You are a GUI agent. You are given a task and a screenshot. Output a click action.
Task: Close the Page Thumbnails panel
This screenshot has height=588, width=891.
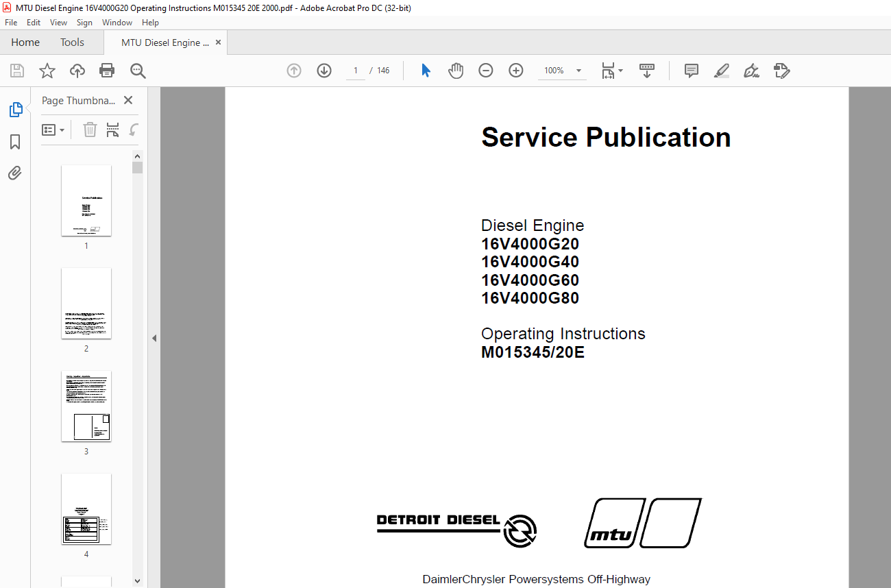(128, 100)
